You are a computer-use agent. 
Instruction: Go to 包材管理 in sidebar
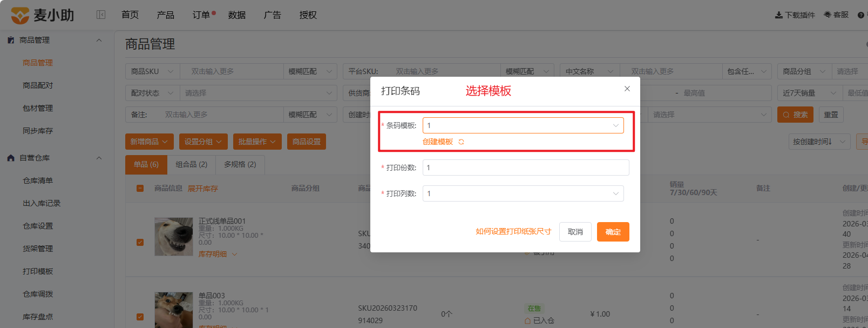[38, 108]
